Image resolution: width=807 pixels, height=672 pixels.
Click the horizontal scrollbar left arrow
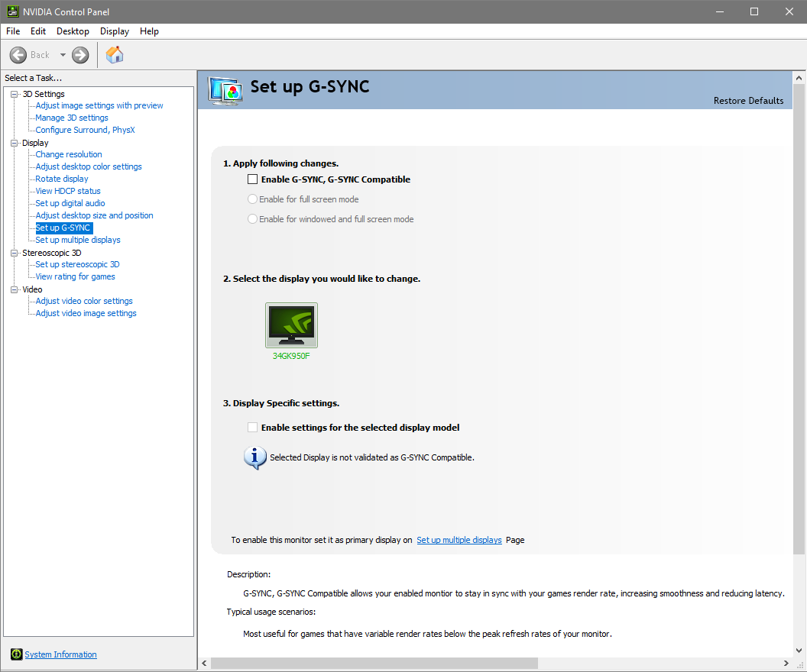click(204, 664)
